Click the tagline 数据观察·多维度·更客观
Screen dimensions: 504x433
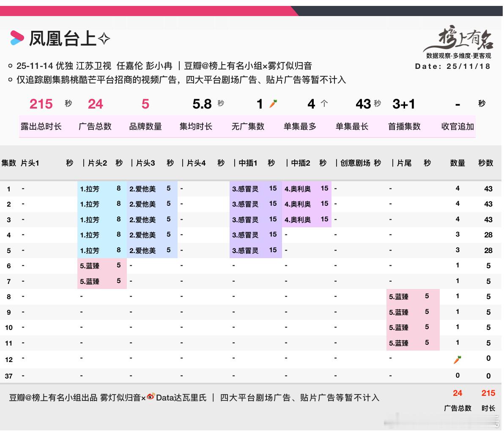point(459,56)
